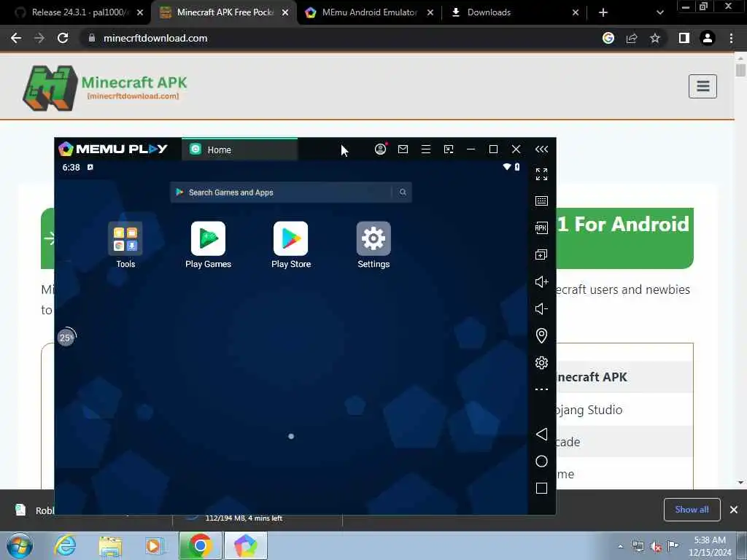This screenshot has width=747, height=560.
Task: Open the Windows Start button
Action: tap(20, 545)
